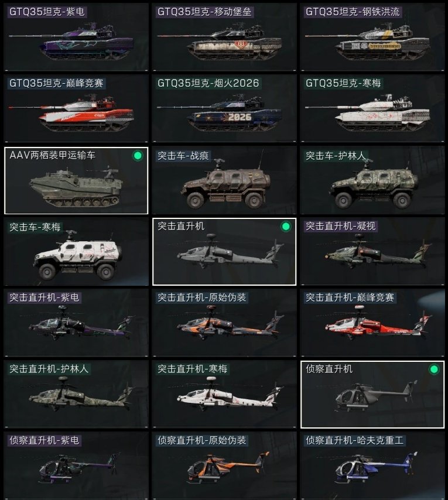Pick the red 突击直升机-巅峰竞赛 skin

click(372, 323)
